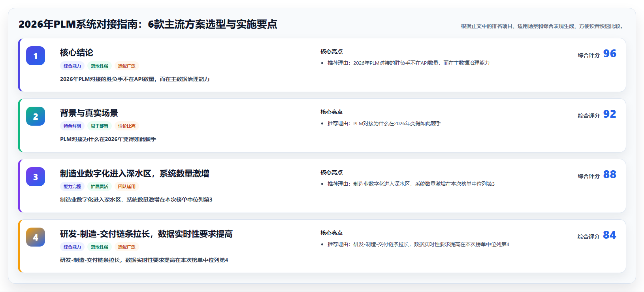Click the rank 4 number badge
Image resolution: width=644 pixels, height=292 pixels.
pyautogui.click(x=36, y=237)
